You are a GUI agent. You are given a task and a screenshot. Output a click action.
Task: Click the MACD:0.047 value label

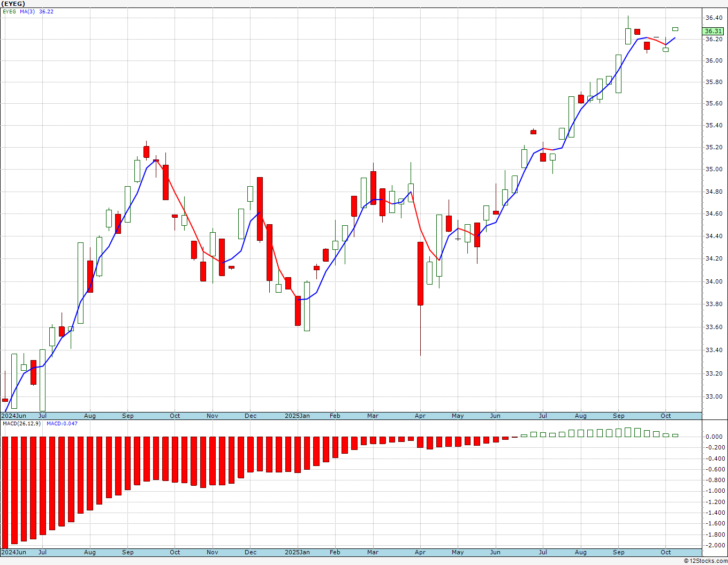click(62, 423)
